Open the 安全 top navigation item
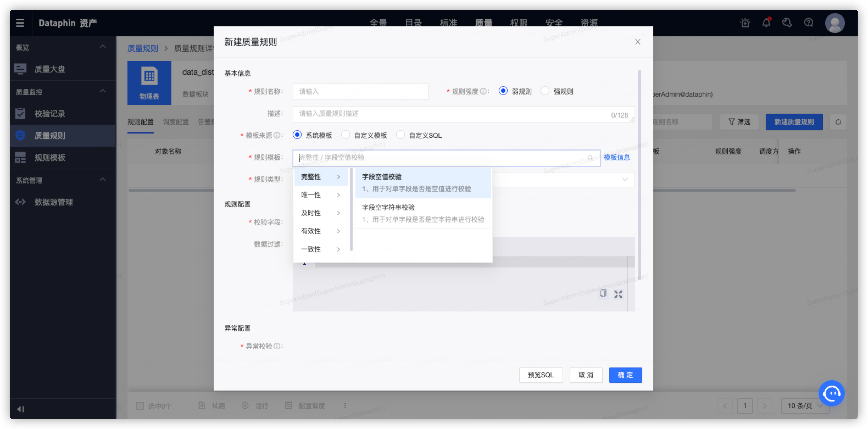This screenshot has width=868, height=429. coord(553,23)
